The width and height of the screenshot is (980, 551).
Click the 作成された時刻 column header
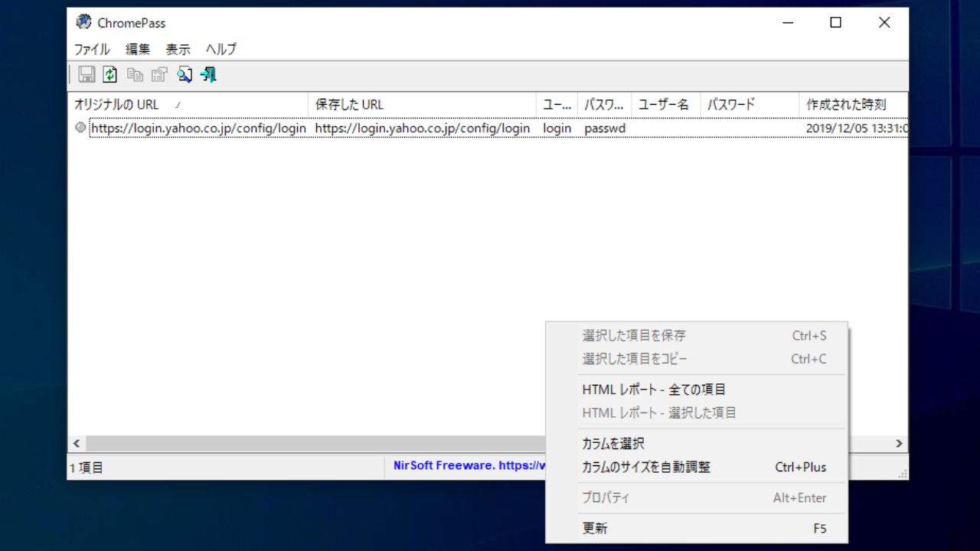click(x=854, y=105)
